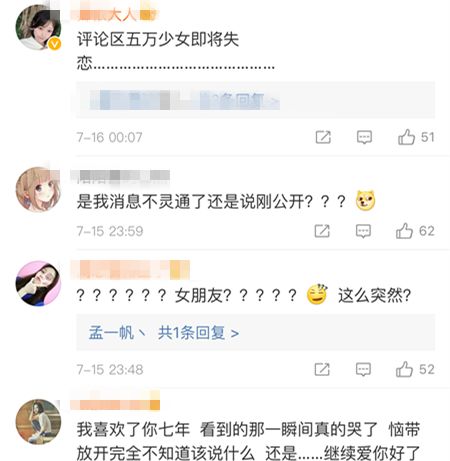Open avatar of the 女朋友 comment author
The height and width of the screenshot is (461, 450).
(x=38, y=283)
